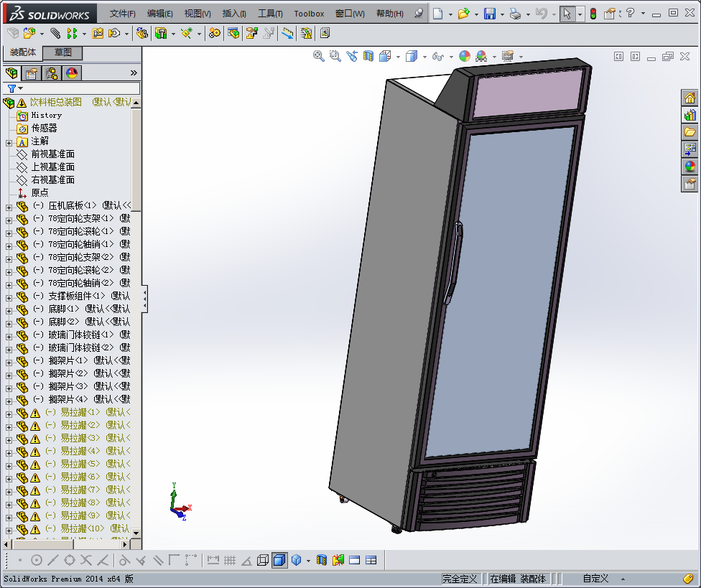Screen dimensions: 701x588
Task: Open the PropertyManager tab icon
Action: [32, 73]
